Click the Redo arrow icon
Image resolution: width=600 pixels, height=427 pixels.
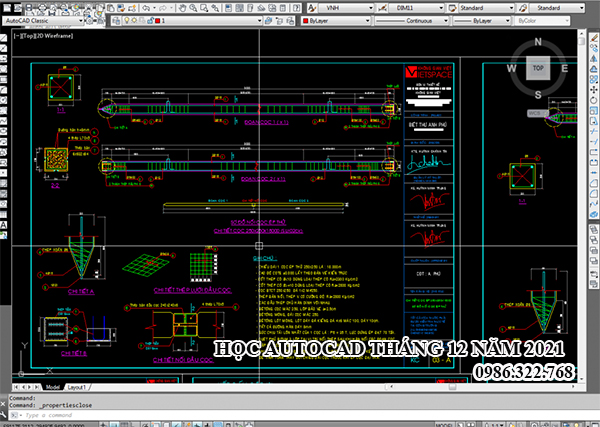point(162,8)
